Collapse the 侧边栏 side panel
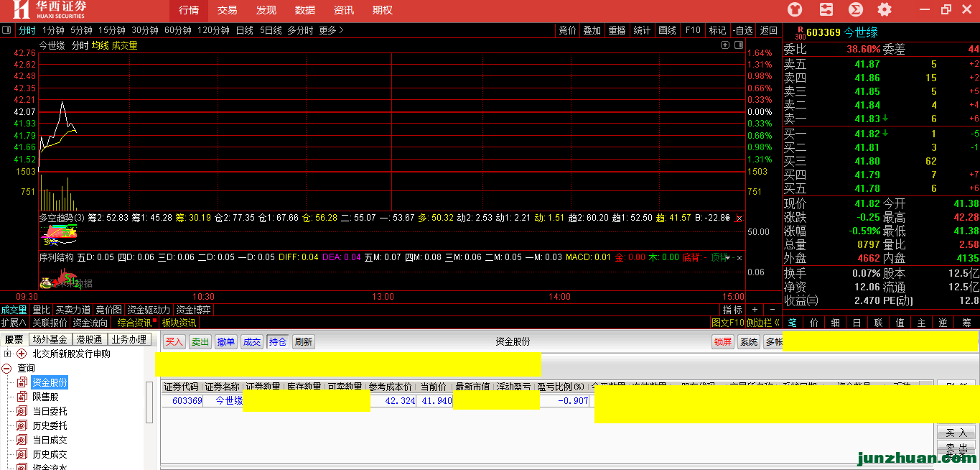 (x=764, y=323)
